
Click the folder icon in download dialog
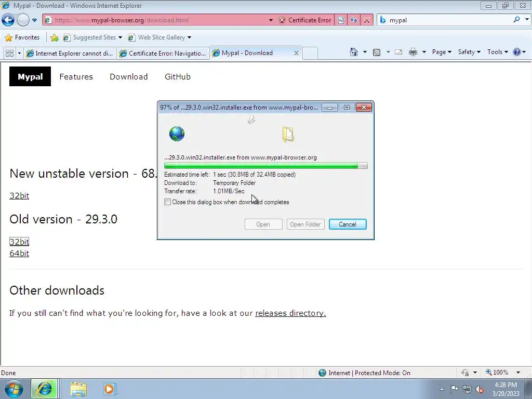(288, 135)
